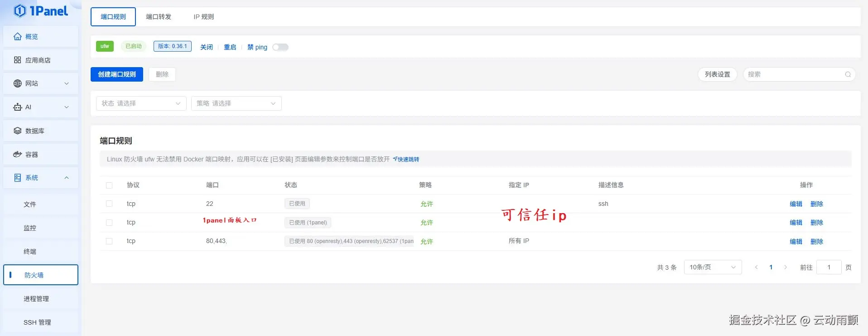Click the 共 3 条 total text
This screenshot has width=868, height=336.
pos(667,268)
